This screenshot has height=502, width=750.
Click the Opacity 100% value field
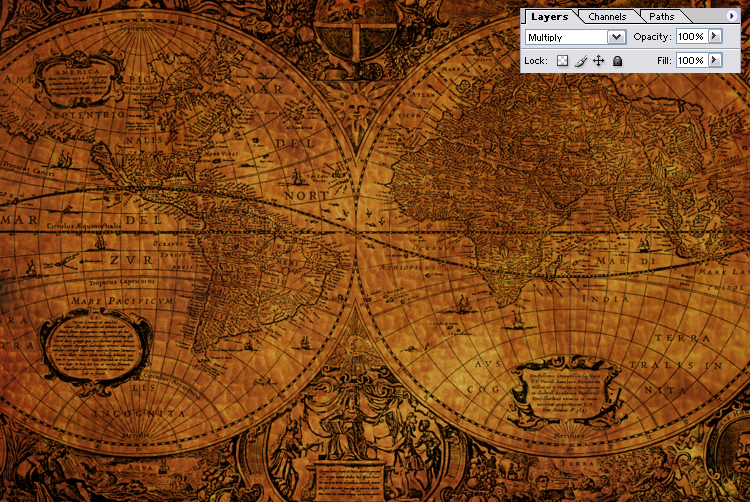point(690,36)
